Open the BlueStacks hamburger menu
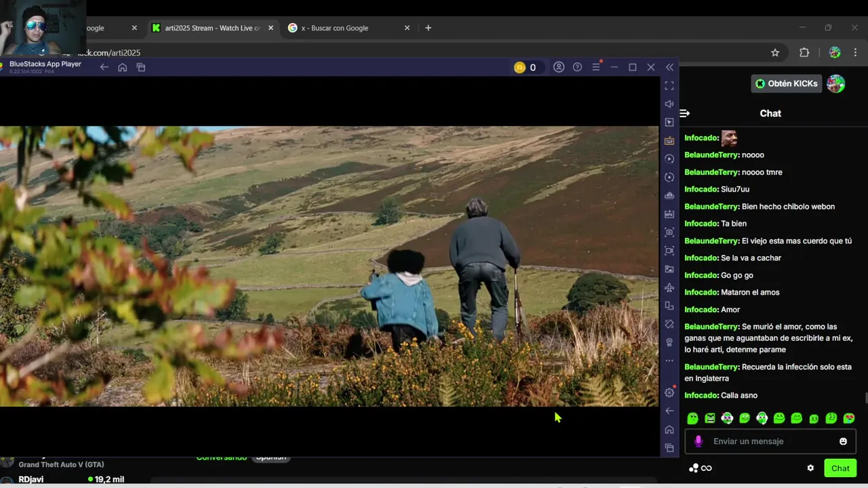The height and width of the screenshot is (488, 868). click(596, 67)
